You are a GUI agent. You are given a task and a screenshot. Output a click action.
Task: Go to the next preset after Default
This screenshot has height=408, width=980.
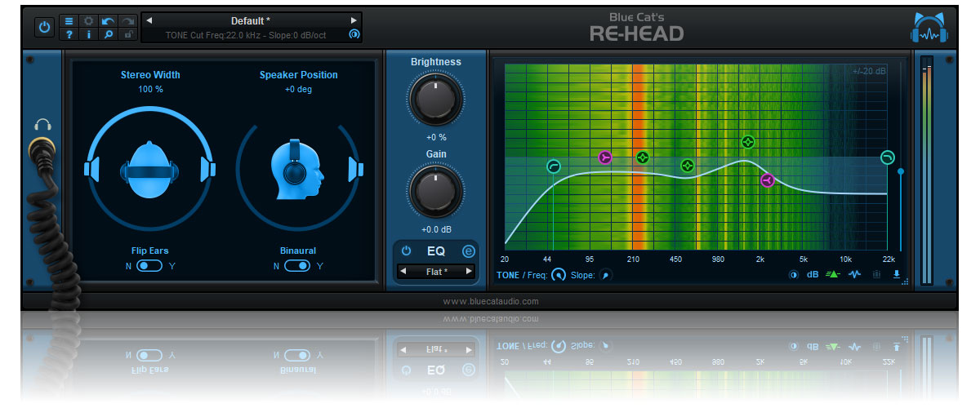(354, 20)
